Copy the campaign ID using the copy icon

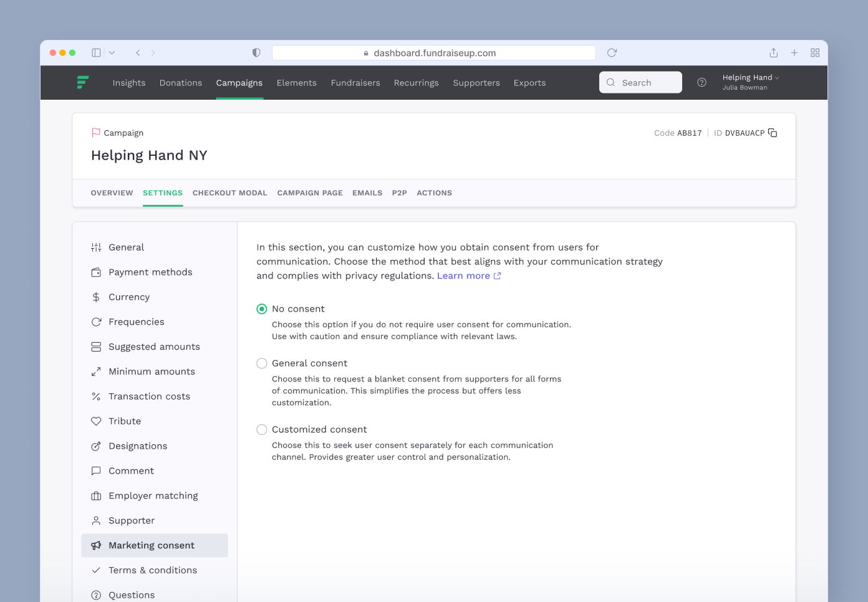773,133
